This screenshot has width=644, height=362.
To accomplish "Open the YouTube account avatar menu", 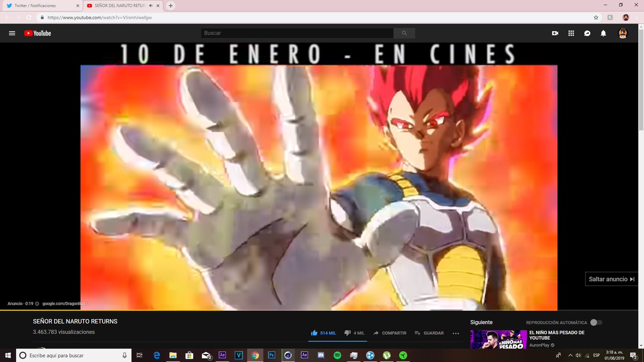I will click(623, 33).
